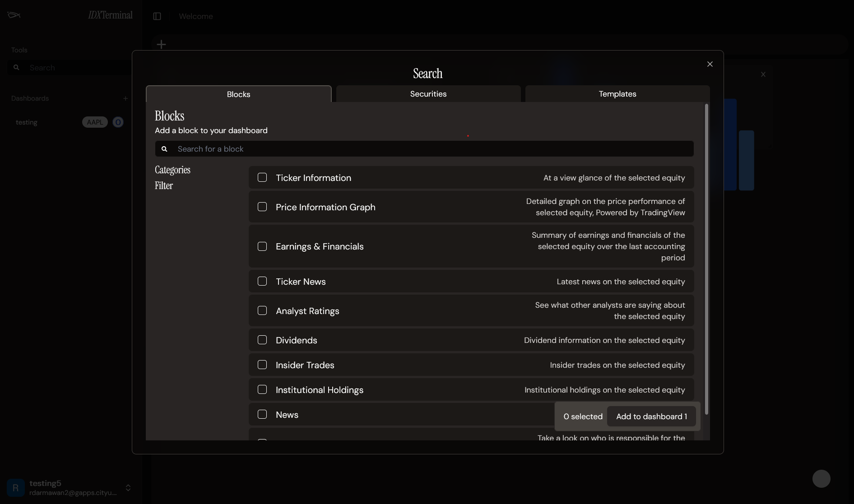The height and width of the screenshot is (504, 854).
Task: Click the Dividends row title
Action: pos(297,340)
